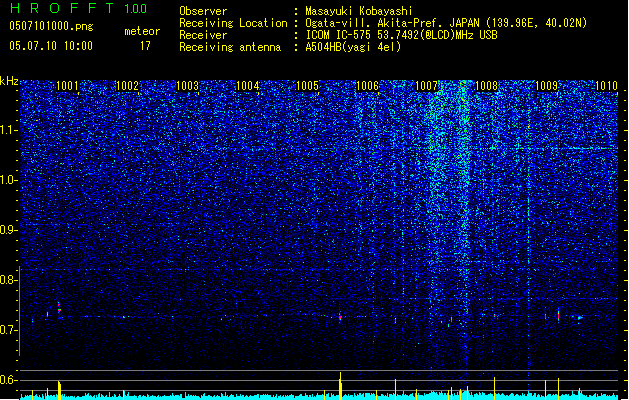This screenshot has width=629, height=400.
Task: Click the Receiving Location label
Action: [x=233, y=23]
